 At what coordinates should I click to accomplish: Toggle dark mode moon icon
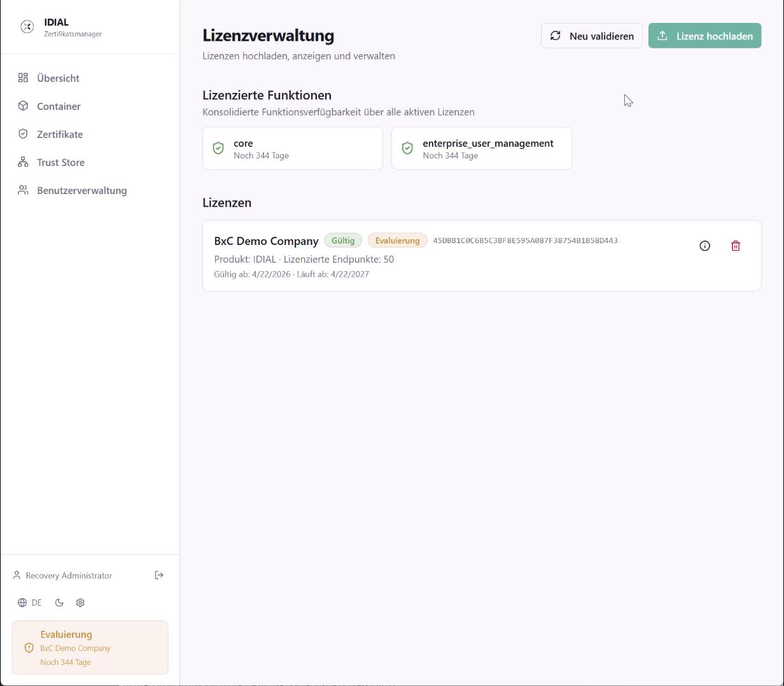59,603
